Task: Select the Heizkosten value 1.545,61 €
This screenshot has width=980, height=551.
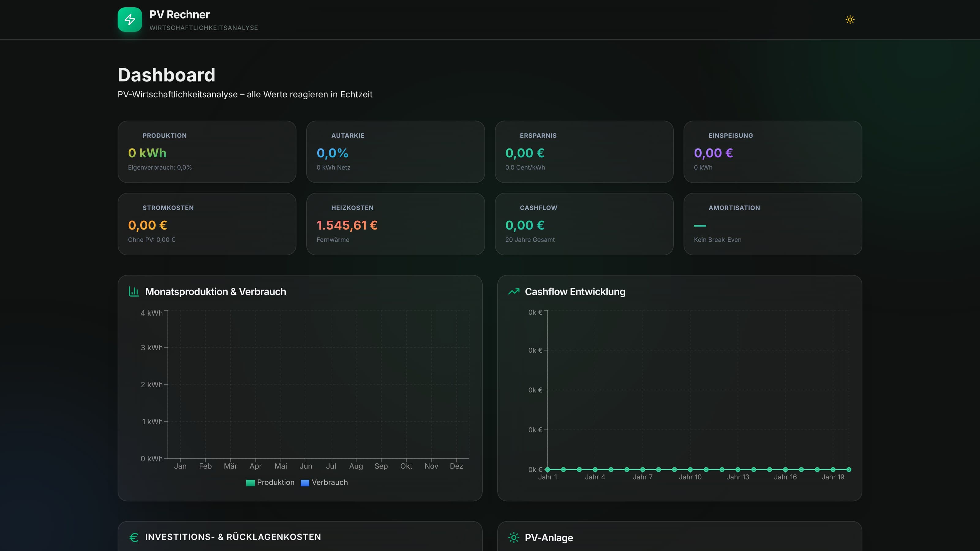Action: click(x=347, y=225)
